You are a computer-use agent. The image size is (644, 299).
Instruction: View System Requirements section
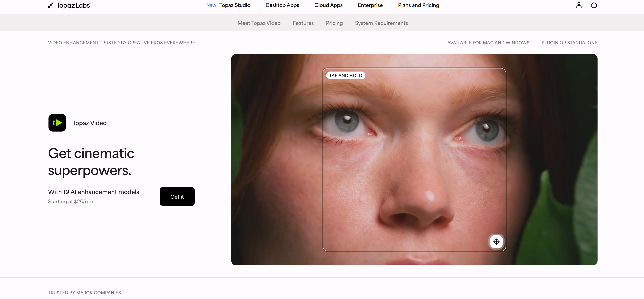(381, 23)
